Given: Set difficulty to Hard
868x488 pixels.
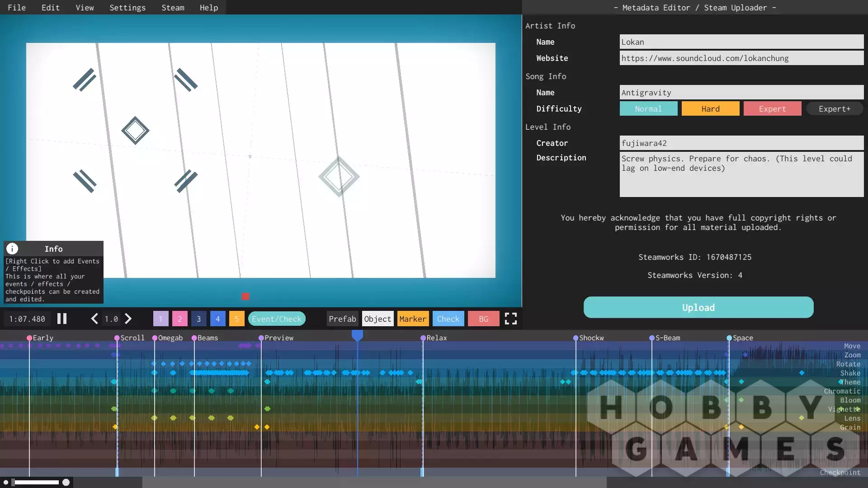Looking at the screenshot, I should coord(710,109).
